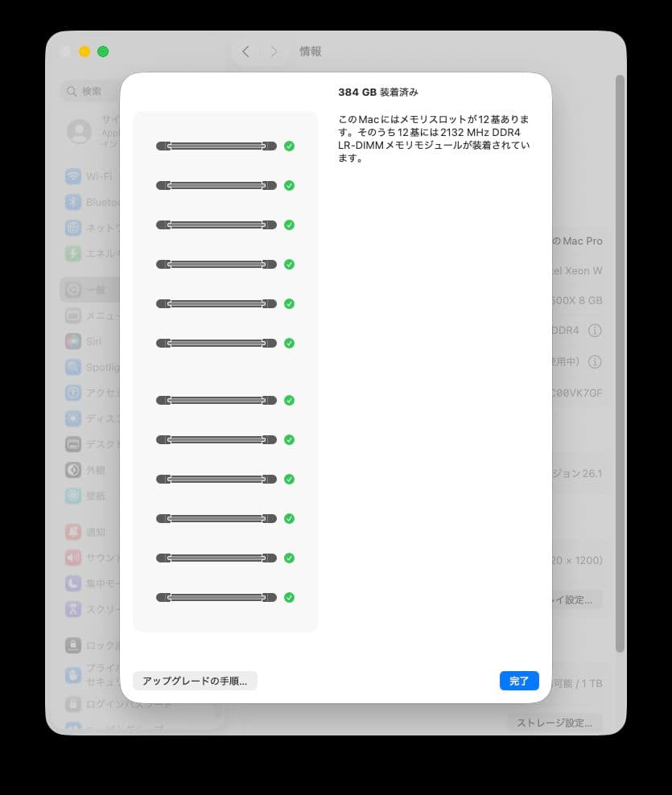Click the first memory slot icon
Viewport: 672px width, 795px height.
click(216, 146)
